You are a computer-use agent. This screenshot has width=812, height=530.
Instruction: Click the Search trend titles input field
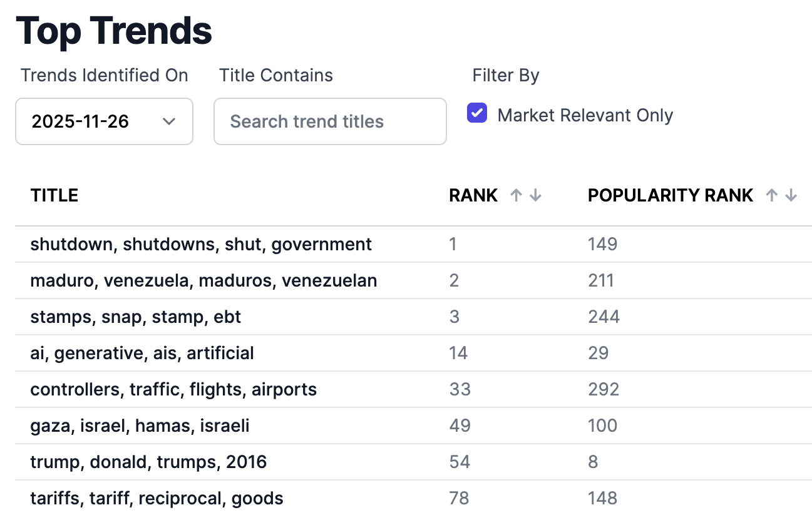point(330,121)
